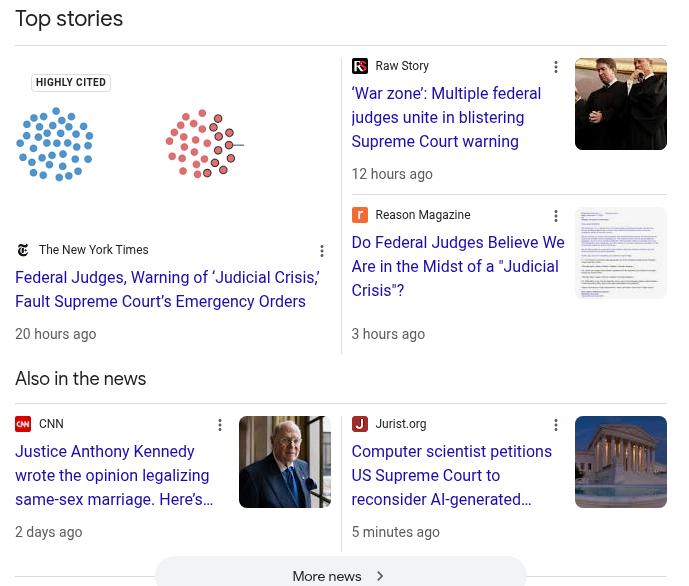Open the Raw Story three-dot options menu
Image resolution: width=689 pixels, height=586 pixels.
(x=556, y=67)
